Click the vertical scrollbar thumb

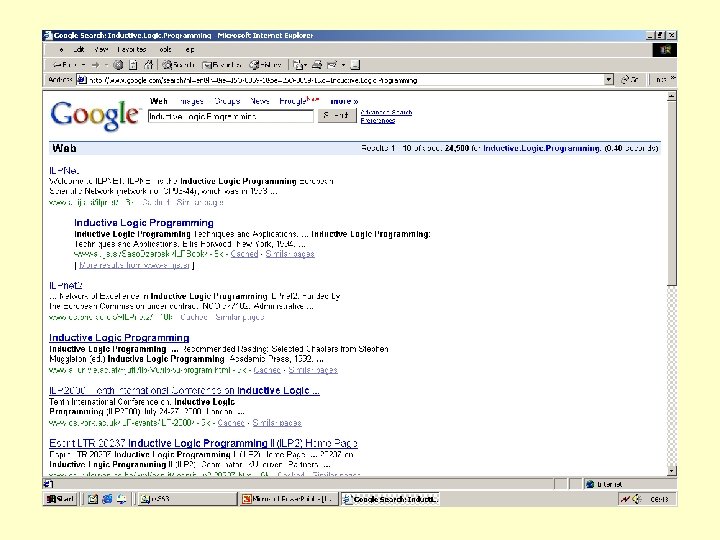671,193
